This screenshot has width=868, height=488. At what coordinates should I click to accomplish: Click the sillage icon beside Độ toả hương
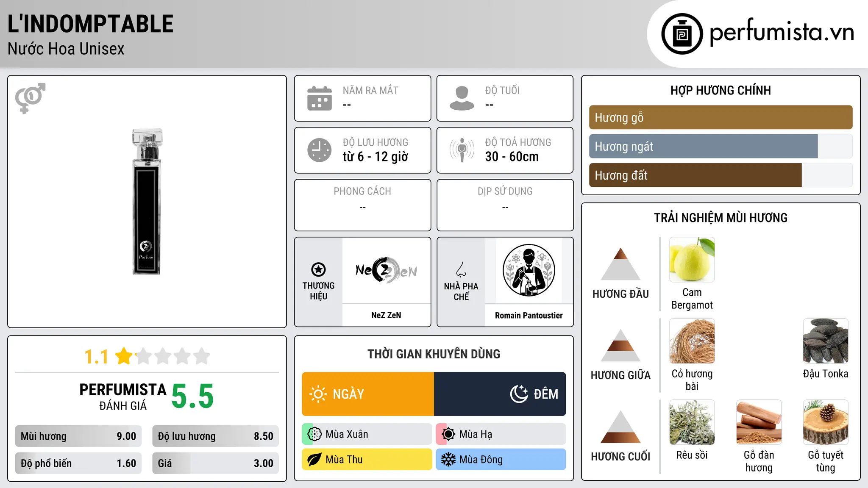click(x=462, y=150)
